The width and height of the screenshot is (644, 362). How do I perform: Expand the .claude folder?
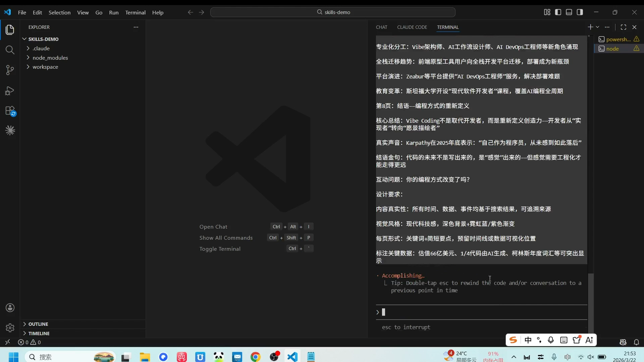(x=41, y=48)
